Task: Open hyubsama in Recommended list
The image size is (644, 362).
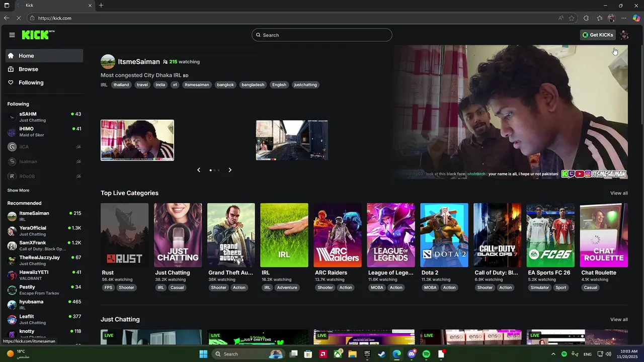Action: pos(44,305)
